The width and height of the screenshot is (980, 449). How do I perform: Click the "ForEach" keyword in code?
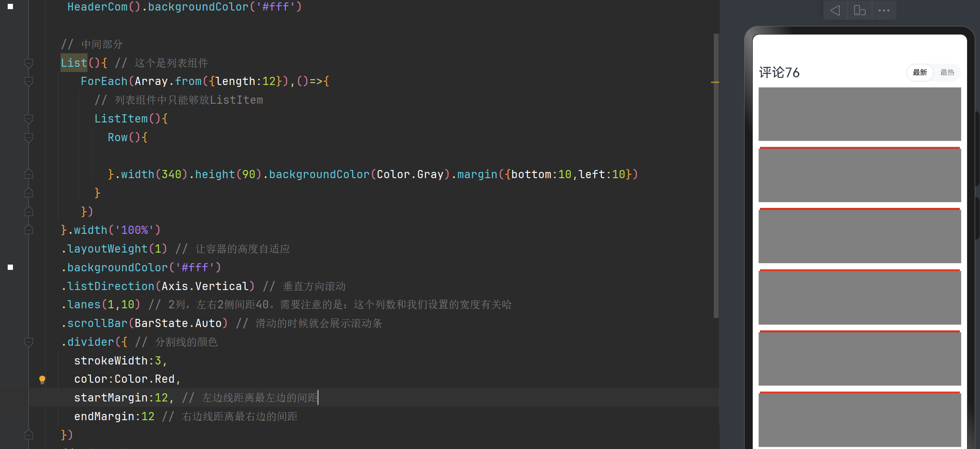104,82
